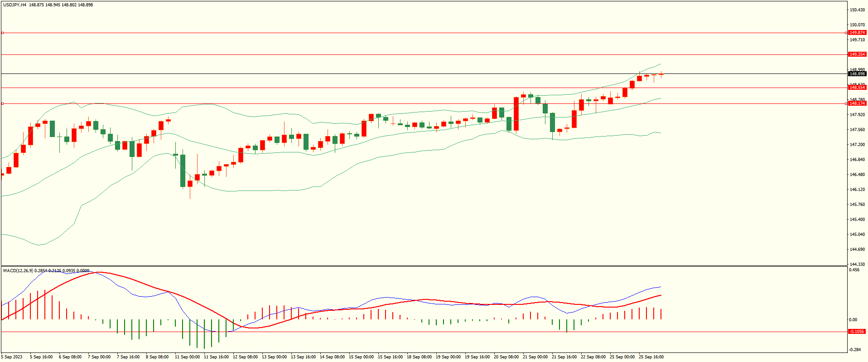Click the -0.1056 MACD level tag
The height and width of the screenshot is (362, 868).
tap(856, 332)
